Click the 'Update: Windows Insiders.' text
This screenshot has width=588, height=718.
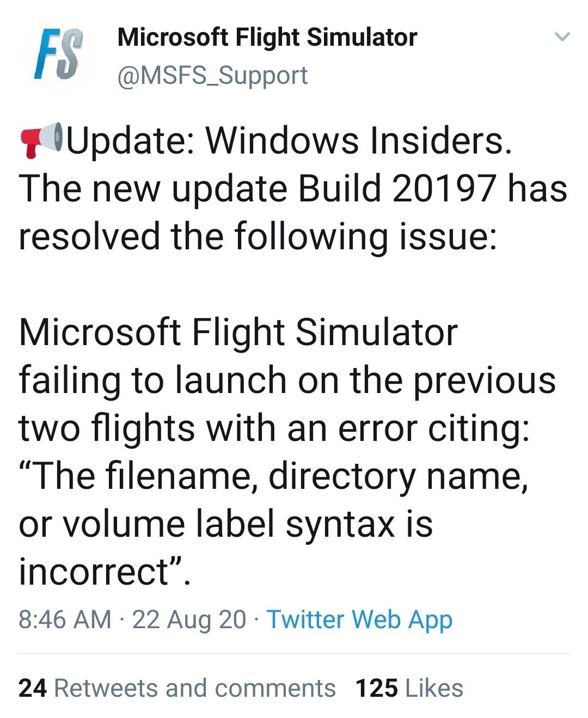tap(289, 140)
